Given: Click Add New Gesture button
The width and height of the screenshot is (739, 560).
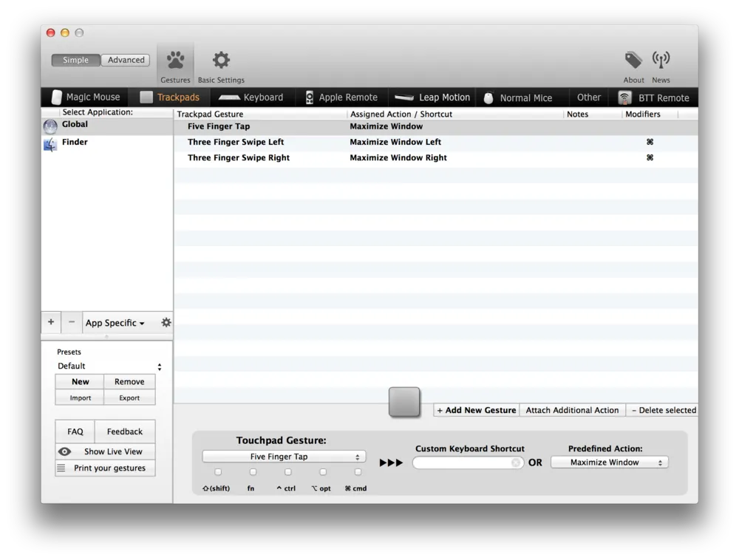Looking at the screenshot, I should (x=477, y=410).
